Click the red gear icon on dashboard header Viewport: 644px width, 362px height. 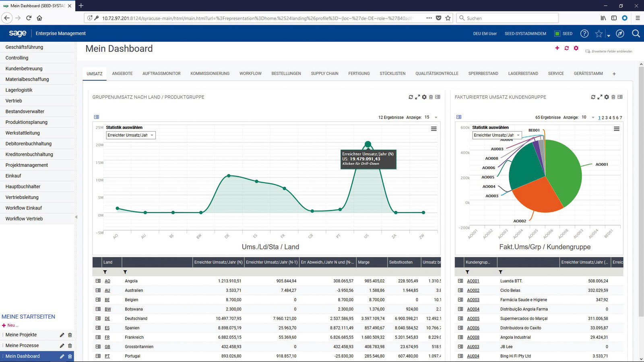click(x=576, y=48)
